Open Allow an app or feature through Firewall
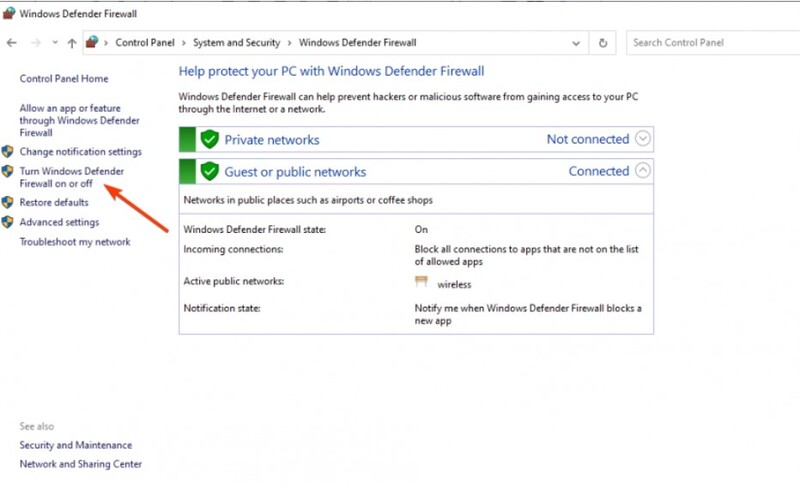The width and height of the screenshot is (800, 494). point(80,120)
